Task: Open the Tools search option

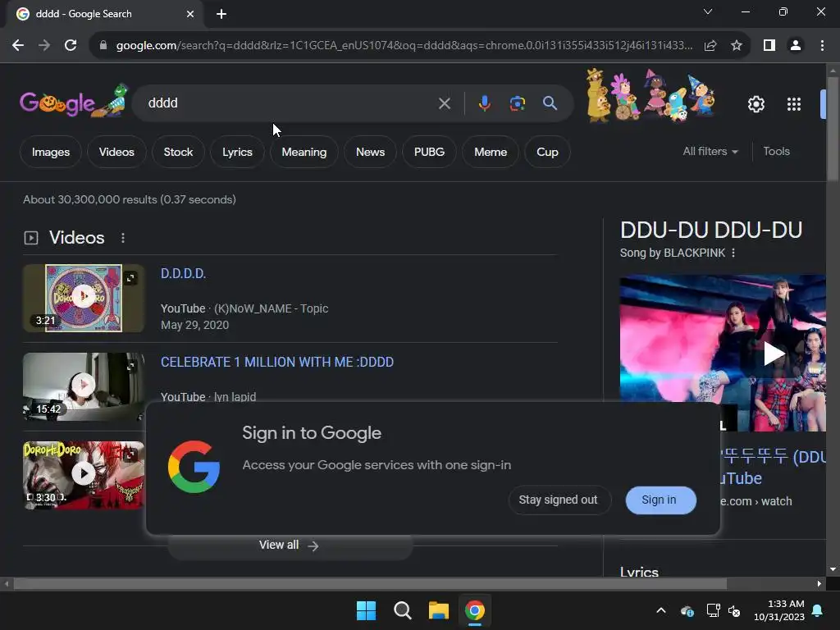Action: (776, 151)
